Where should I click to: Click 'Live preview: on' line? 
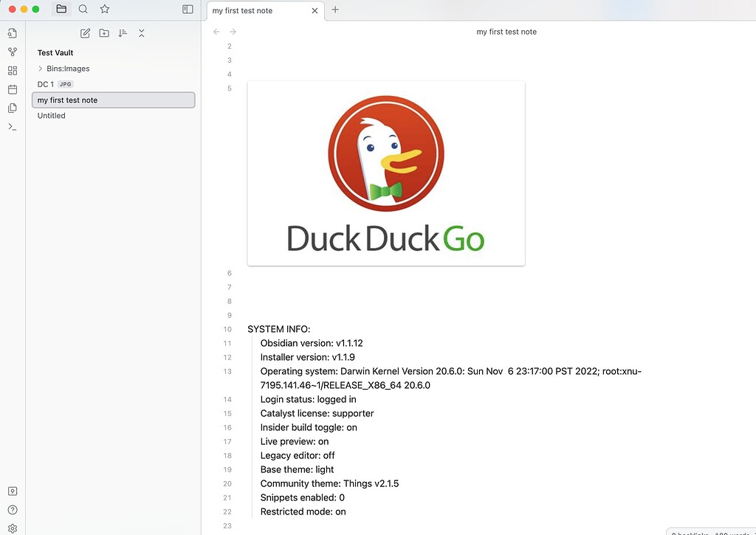(x=294, y=441)
